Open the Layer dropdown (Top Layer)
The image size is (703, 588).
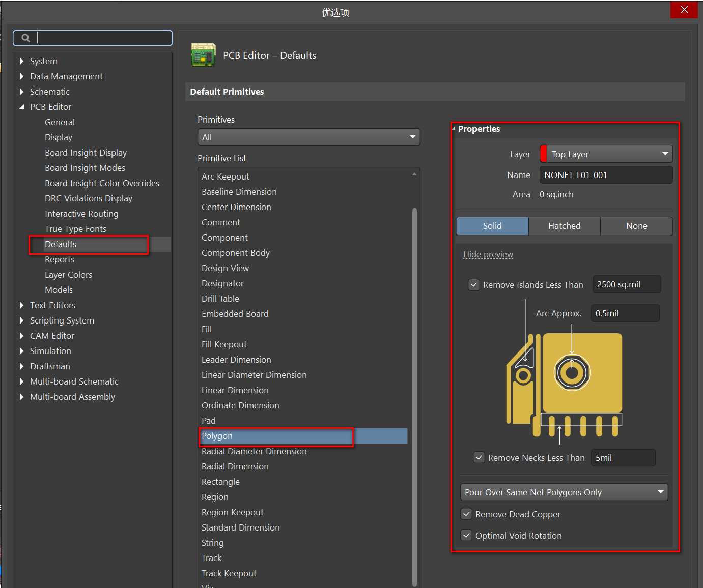click(606, 154)
